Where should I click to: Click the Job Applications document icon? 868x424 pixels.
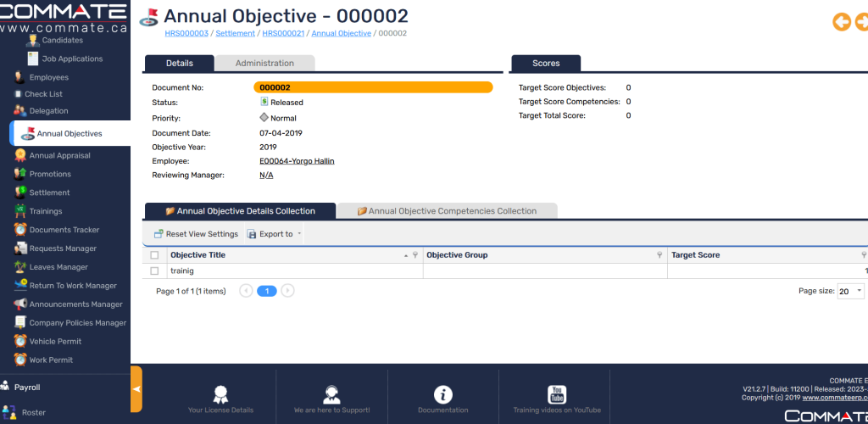pyautogui.click(x=33, y=59)
